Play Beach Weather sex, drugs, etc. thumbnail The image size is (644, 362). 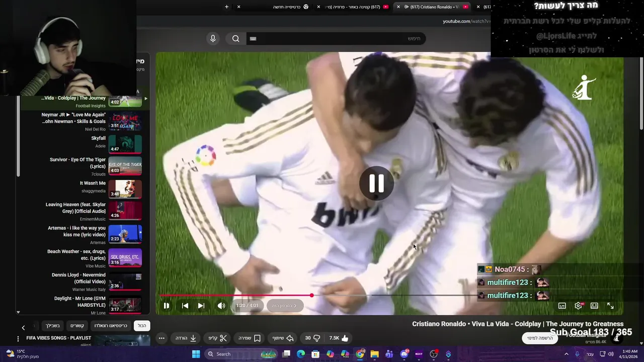[125, 258]
